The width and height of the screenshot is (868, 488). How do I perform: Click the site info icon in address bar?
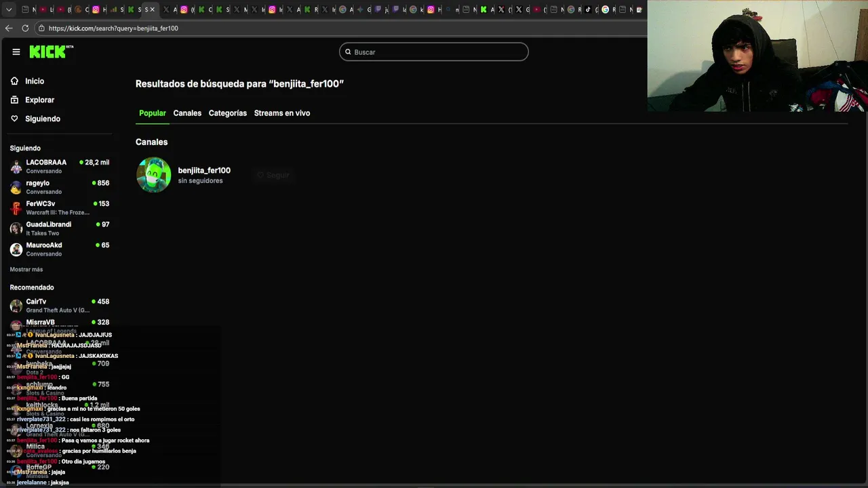click(41, 28)
